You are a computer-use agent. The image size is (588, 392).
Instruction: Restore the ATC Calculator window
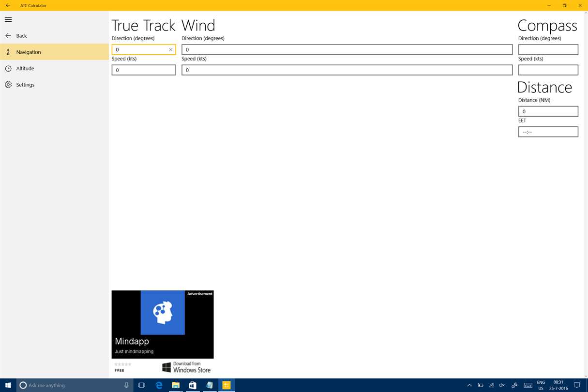564,5
